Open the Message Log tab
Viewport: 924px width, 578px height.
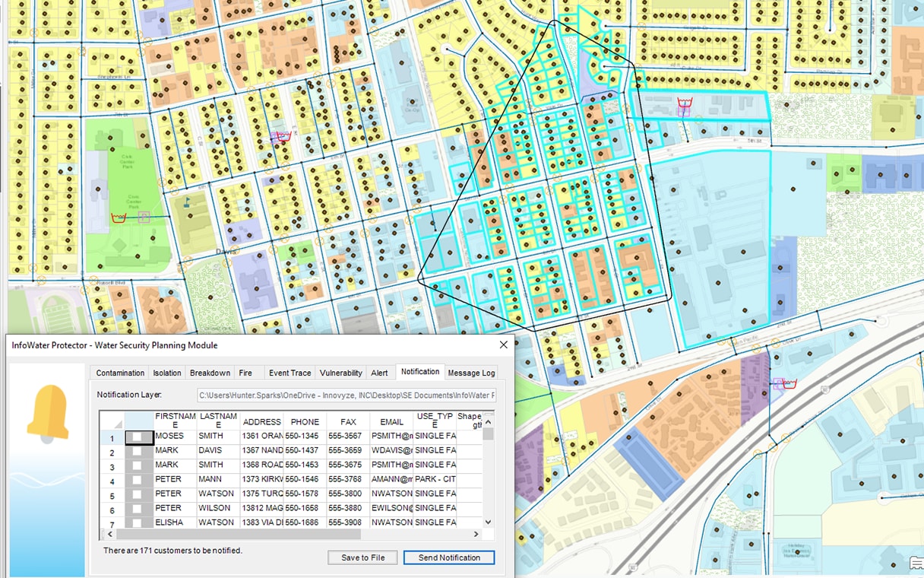tap(471, 373)
